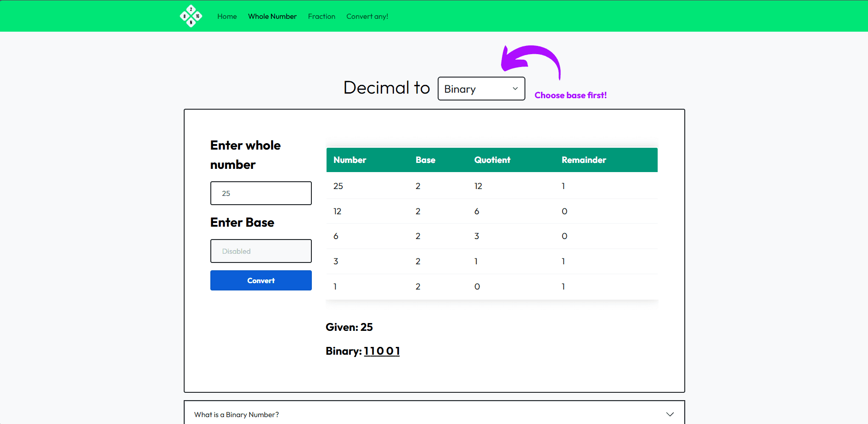This screenshot has width=868, height=424.
Task: Open the Convert any! page
Action: pos(367,17)
